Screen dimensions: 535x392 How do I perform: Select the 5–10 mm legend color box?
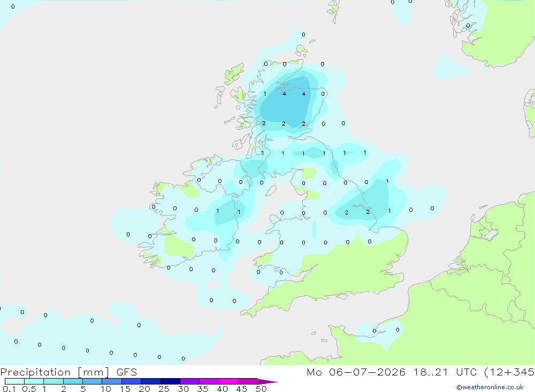93,381
